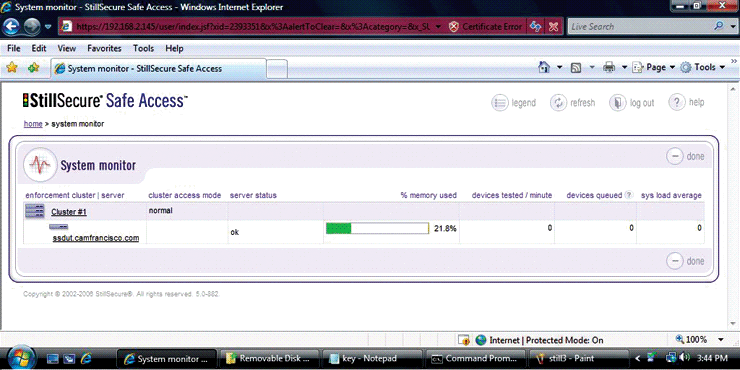This screenshot has width=740, height=370.
Task: Open the help question mark icon
Action: (677, 102)
